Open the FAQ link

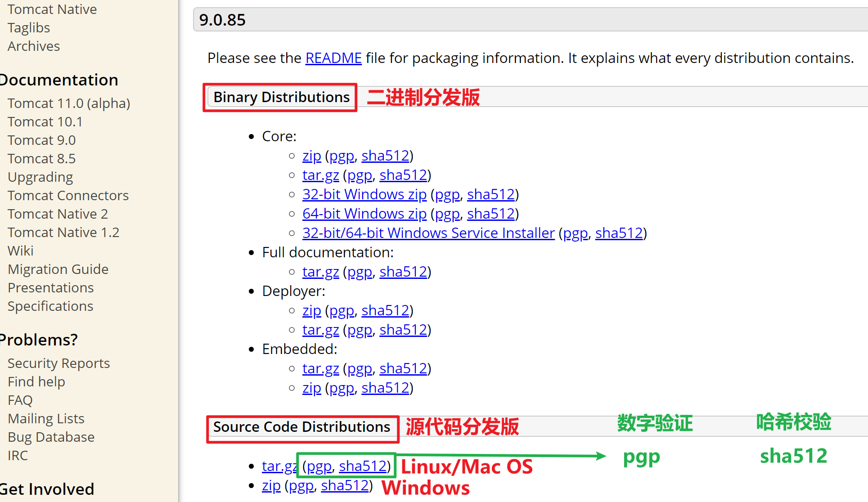click(20, 400)
